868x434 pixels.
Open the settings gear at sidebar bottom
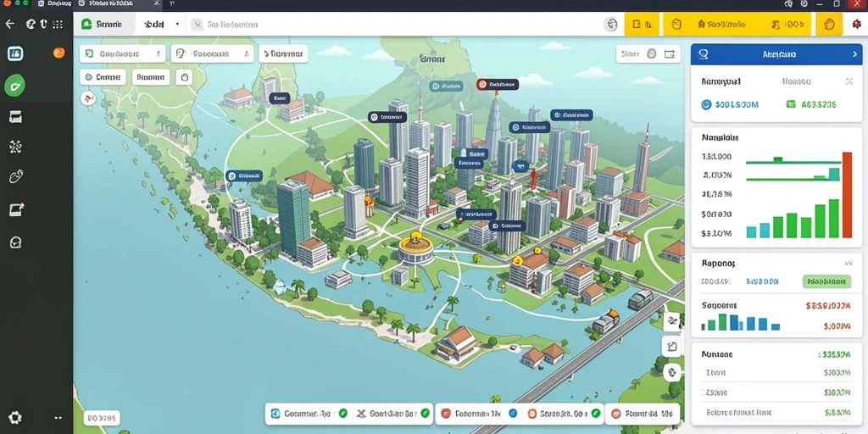coord(15,417)
